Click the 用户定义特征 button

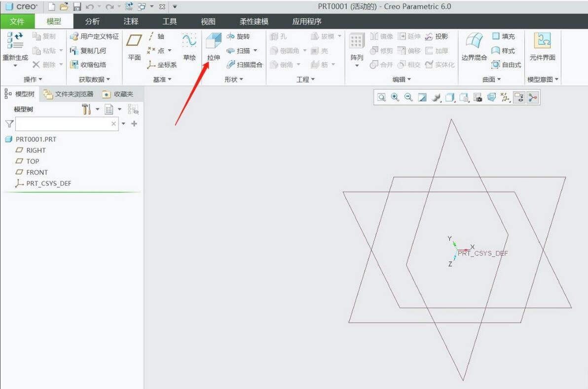95,36
